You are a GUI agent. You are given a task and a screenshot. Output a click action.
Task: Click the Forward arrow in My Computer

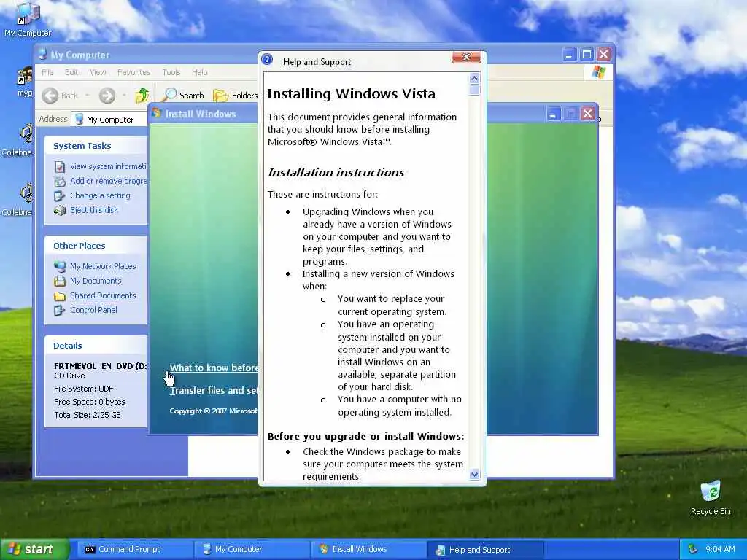(107, 96)
